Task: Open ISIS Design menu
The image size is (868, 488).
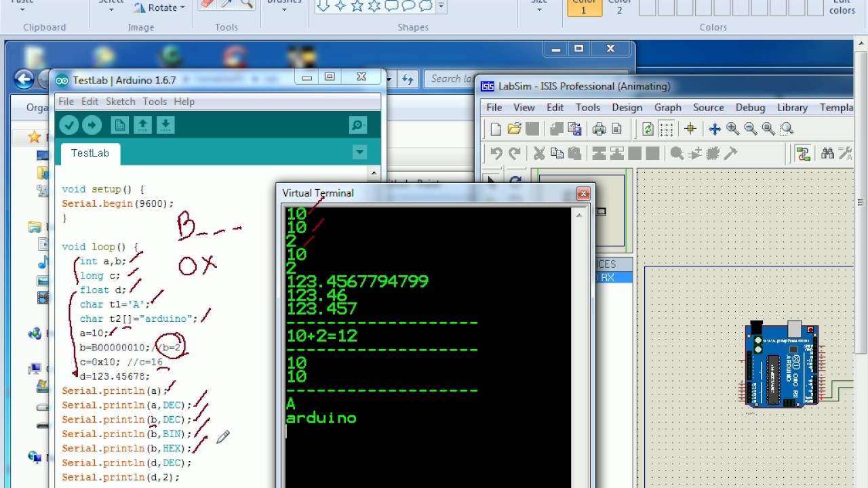Action: (x=627, y=107)
